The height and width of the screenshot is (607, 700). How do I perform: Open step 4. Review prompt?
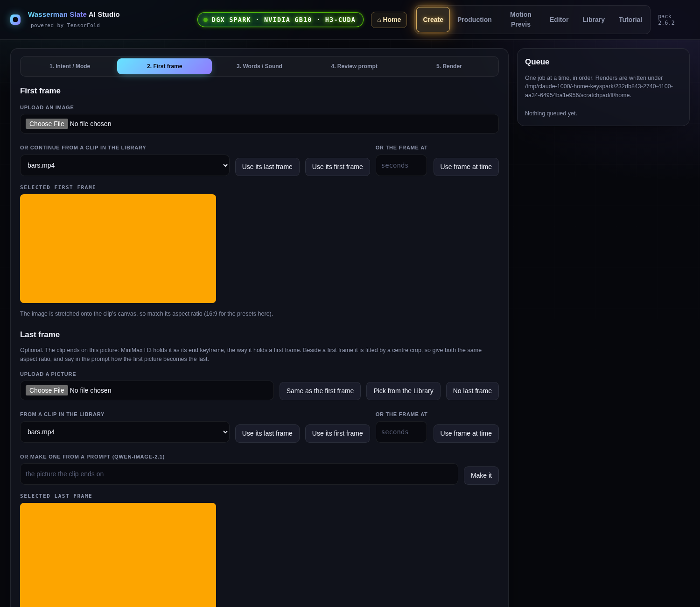pos(354,66)
